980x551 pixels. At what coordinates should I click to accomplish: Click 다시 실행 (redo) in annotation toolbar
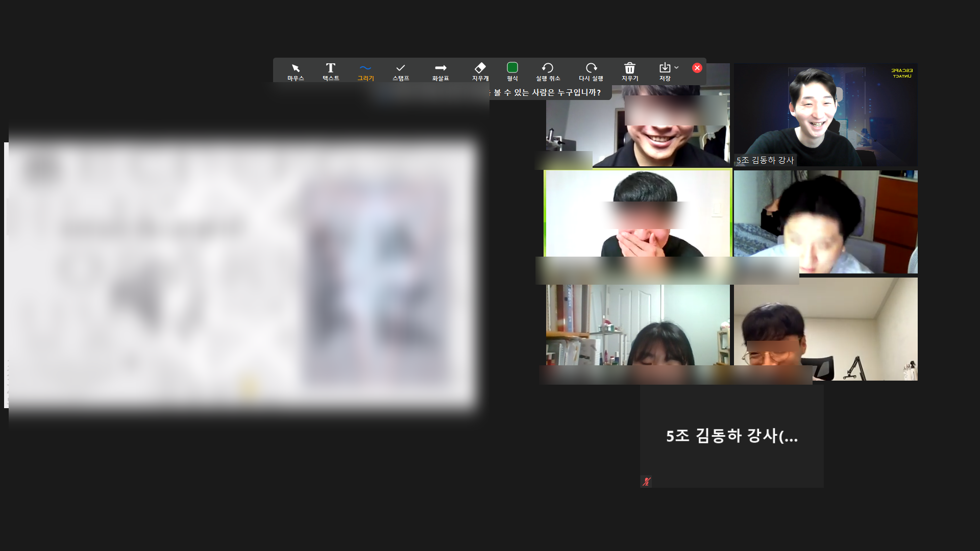click(591, 72)
